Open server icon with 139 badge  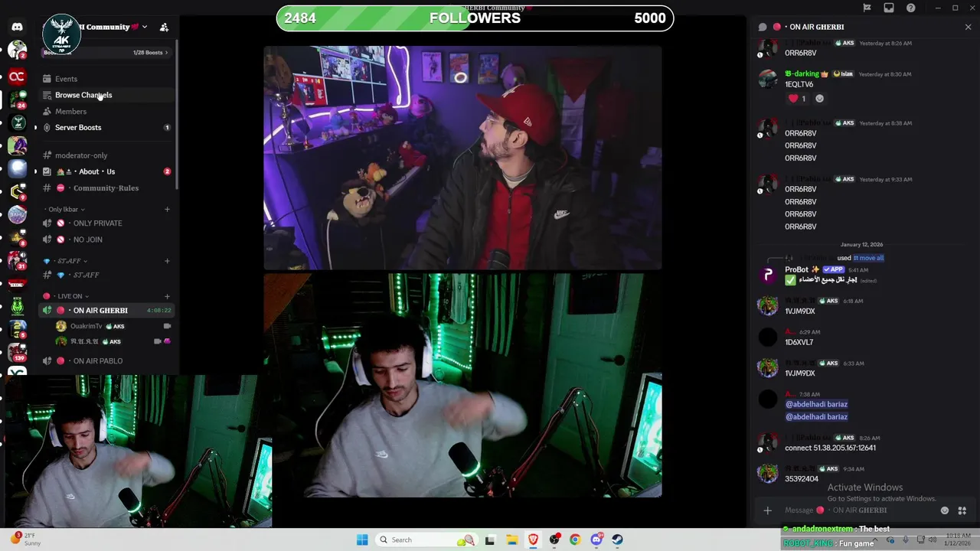(x=17, y=352)
